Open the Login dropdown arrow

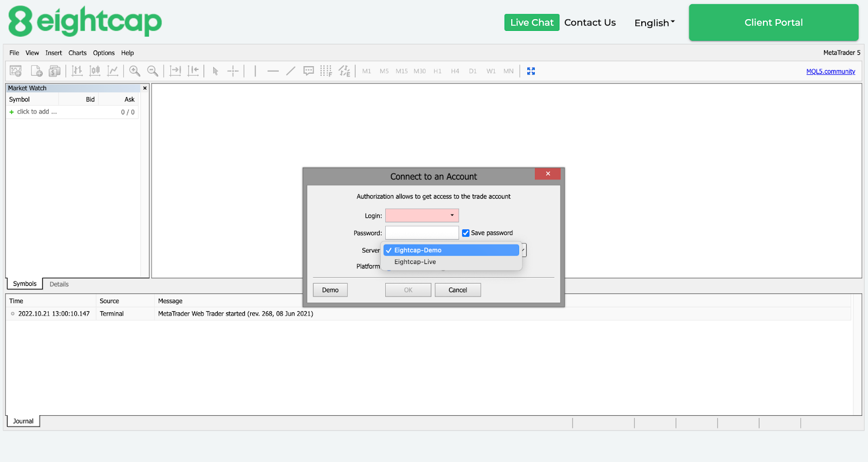[x=452, y=215]
